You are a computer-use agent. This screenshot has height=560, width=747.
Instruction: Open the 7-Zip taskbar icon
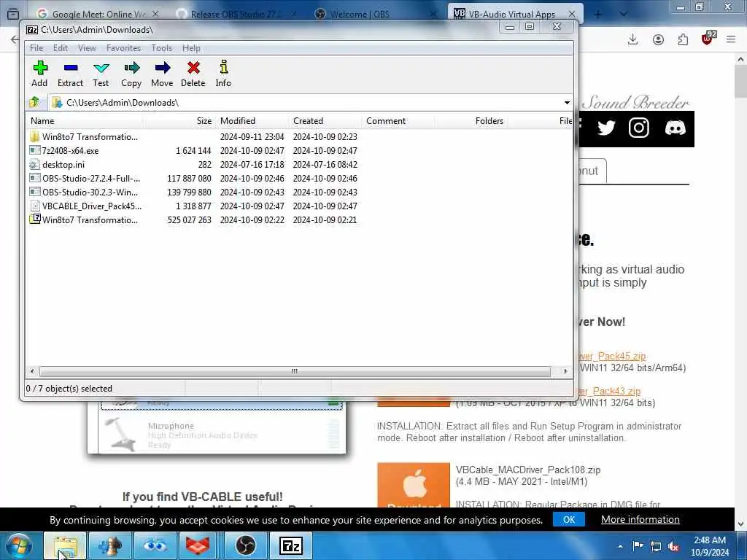tap(291, 545)
